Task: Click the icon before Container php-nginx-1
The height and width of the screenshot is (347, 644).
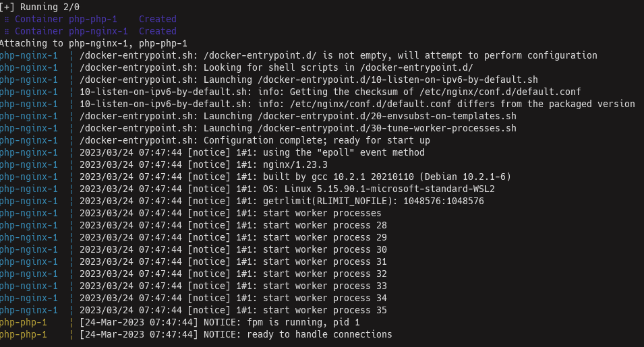Action: click(7, 31)
